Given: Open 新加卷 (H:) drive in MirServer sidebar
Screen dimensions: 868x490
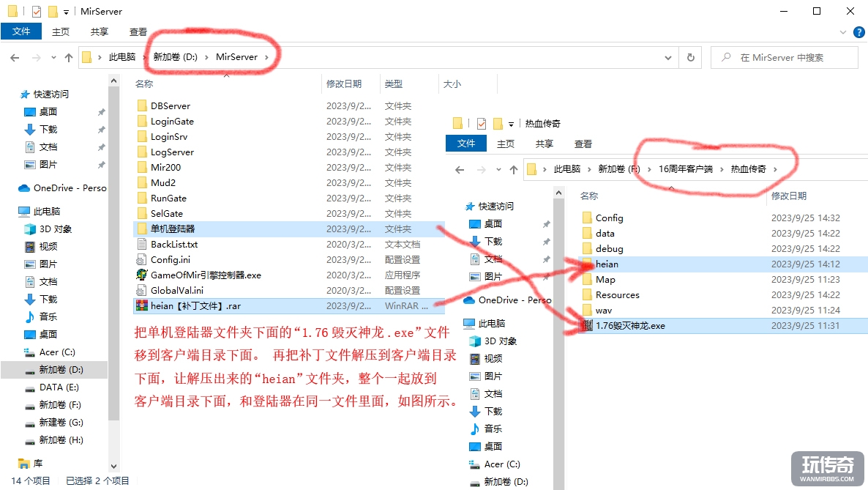Looking at the screenshot, I should point(61,440).
